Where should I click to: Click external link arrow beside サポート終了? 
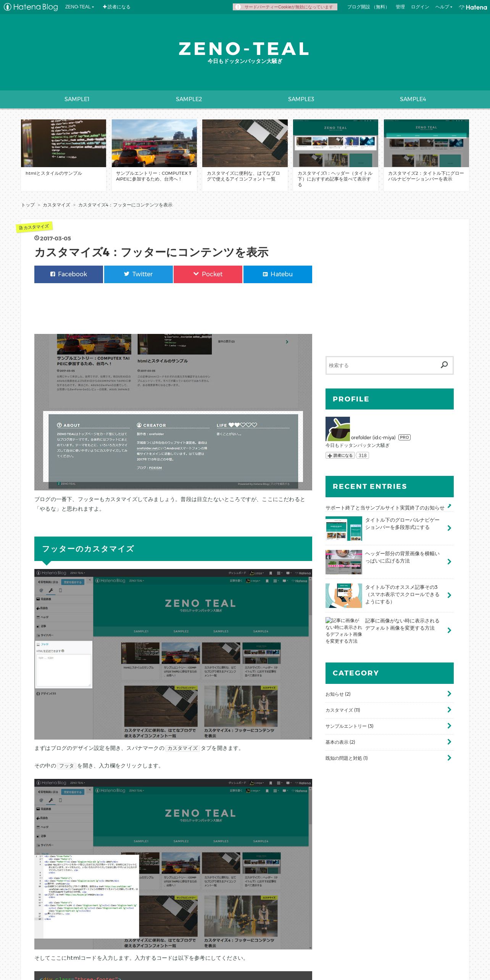point(449,506)
